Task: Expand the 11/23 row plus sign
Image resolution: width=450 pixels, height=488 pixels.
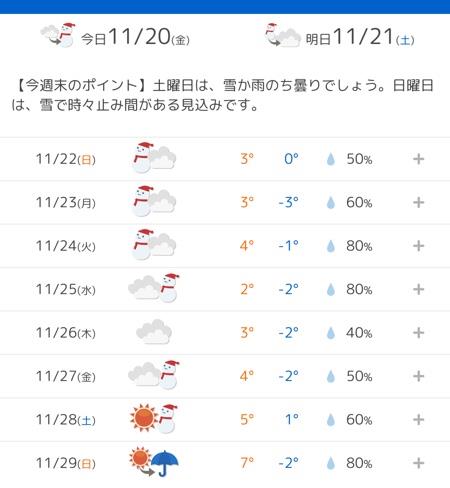Action: coord(418,202)
